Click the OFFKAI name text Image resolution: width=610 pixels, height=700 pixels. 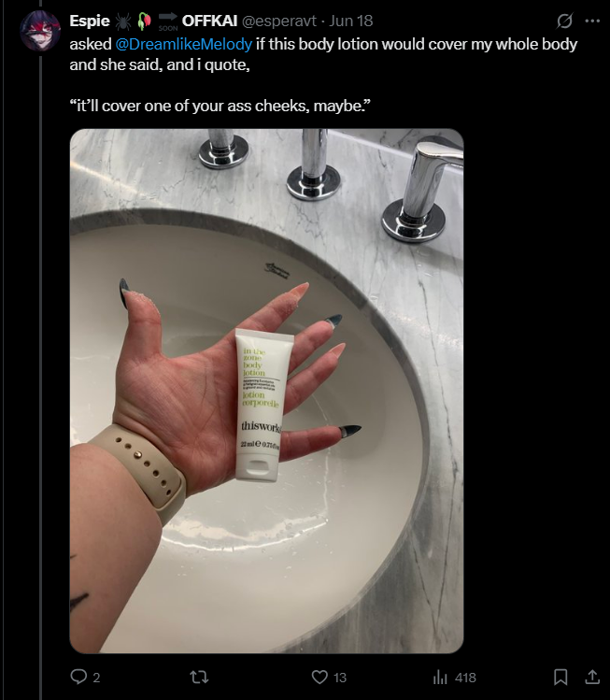(209, 21)
